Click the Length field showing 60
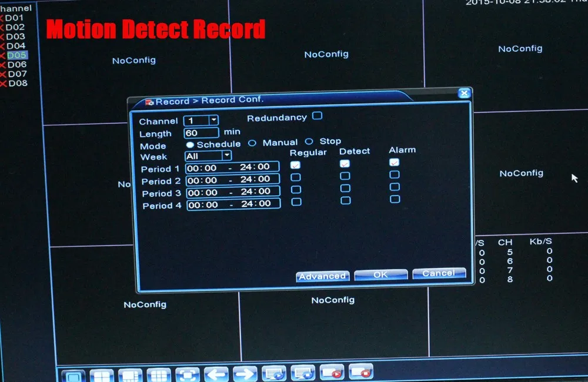The image size is (588, 382). (201, 133)
